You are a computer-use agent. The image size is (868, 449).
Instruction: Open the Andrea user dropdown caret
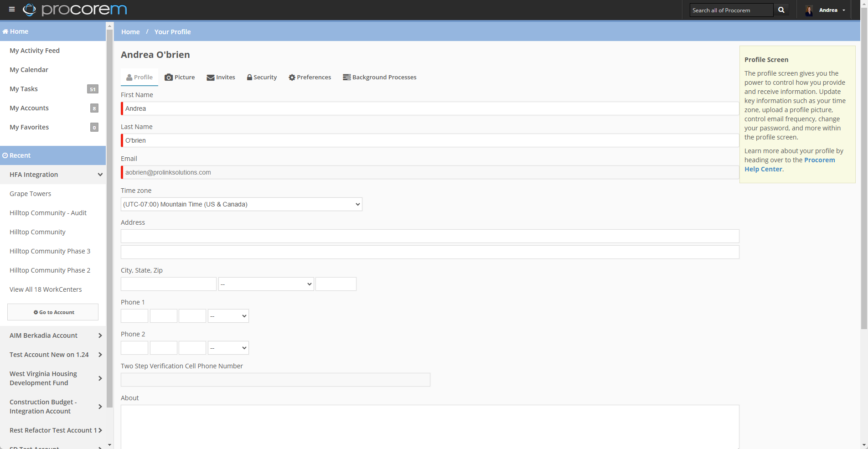[x=844, y=10]
